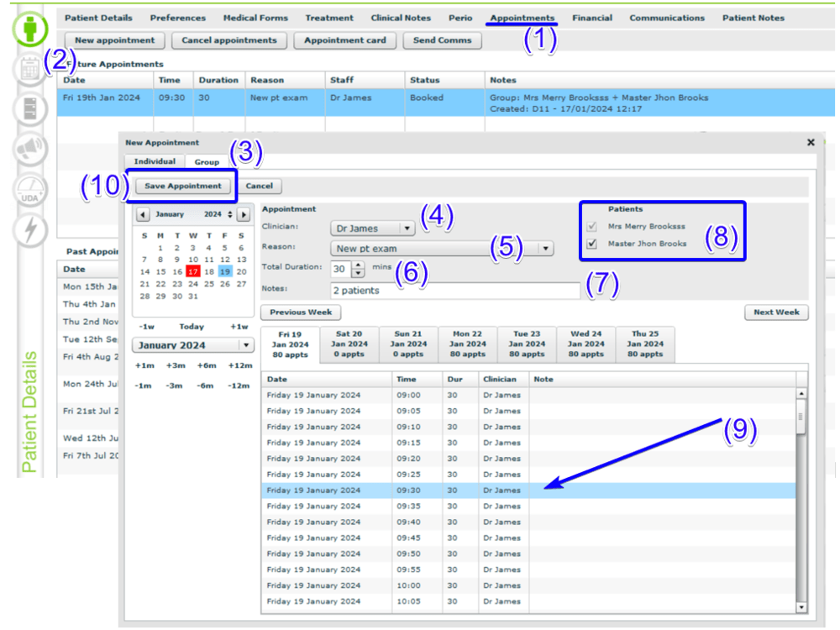Open the megaphone marketing sidebar icon
840x630 pixels.
(30, 149)
